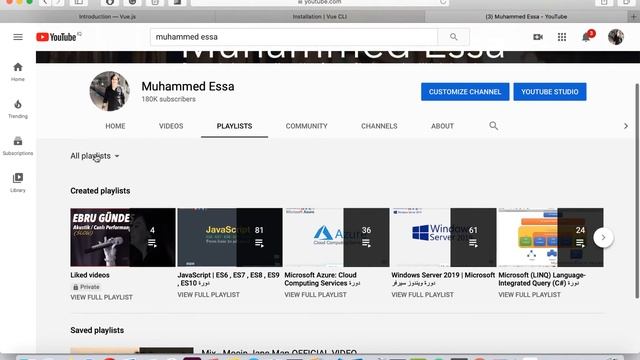This screenshot has width=640, height=360.
Task: View full playlist for Liked videos
Action: click(x=101, y=298)
